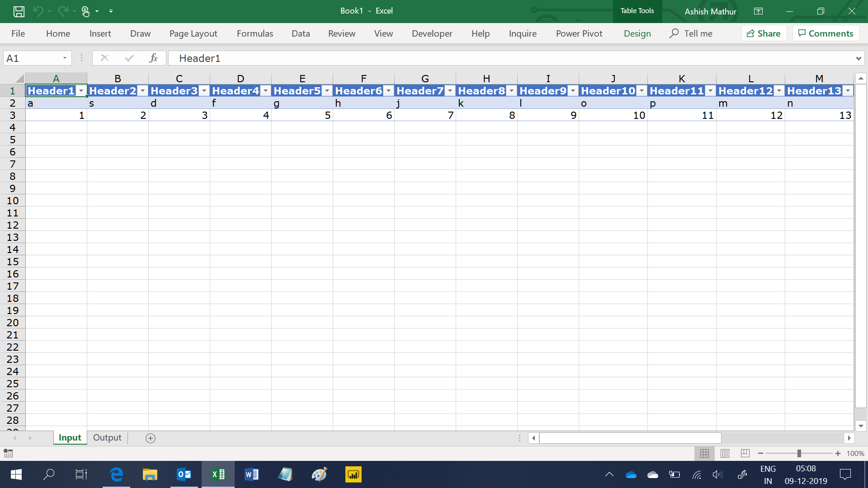Screen dimensions: 868x488
Task: Click the Insert Function fx icon
Action: tap(153, 58)
